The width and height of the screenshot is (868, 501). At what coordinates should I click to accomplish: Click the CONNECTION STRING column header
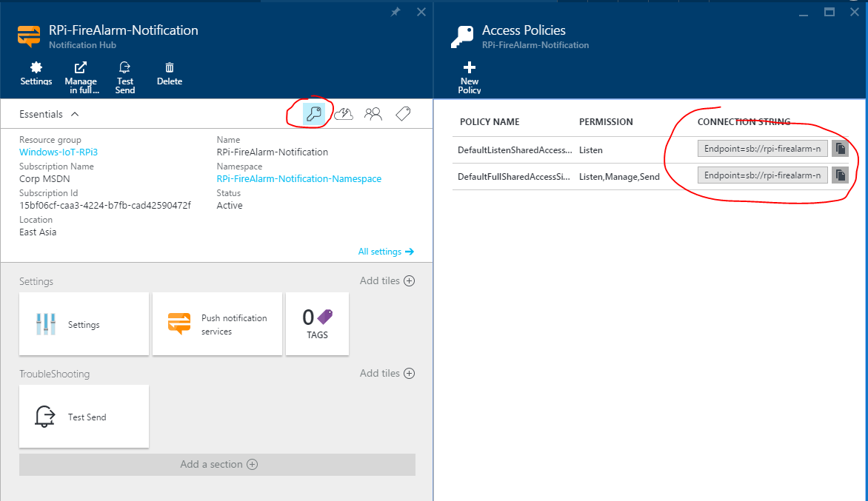pyautogui.click(x=744, y=121)
